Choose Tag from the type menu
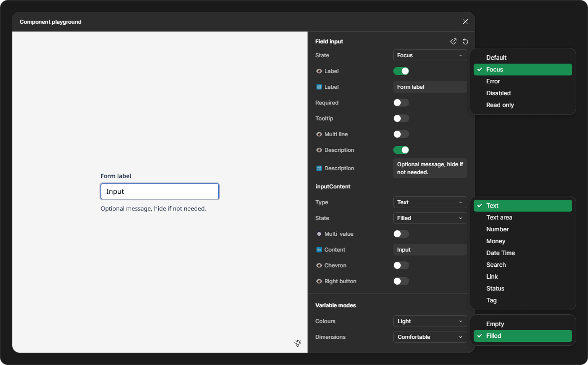Screen dimensions: 588x365 tap(523, 300)
